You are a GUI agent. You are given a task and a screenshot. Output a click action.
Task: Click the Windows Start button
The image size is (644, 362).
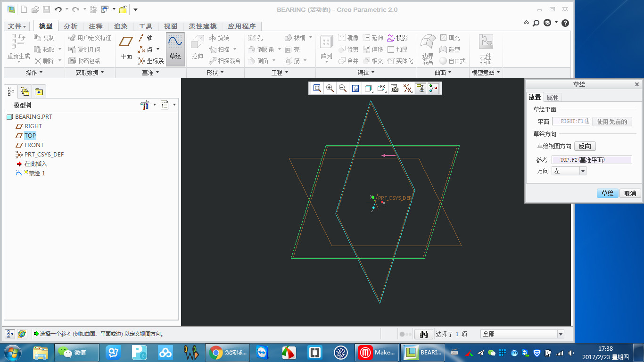[x=12, y=352]
